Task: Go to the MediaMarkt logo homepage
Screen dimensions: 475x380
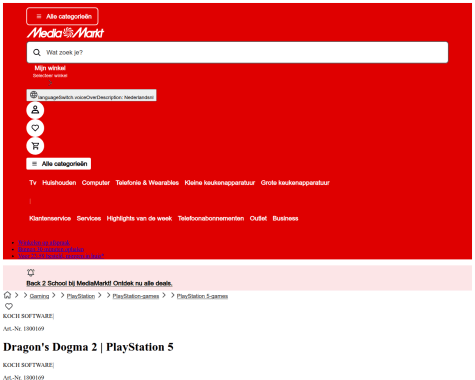Action: [x=65, y=33]
